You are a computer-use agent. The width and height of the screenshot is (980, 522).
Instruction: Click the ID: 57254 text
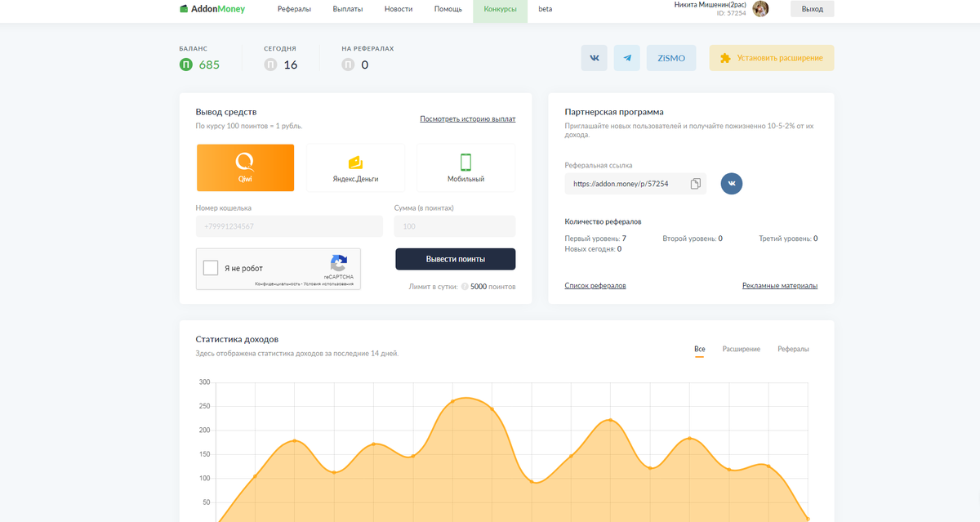point(731,13)
